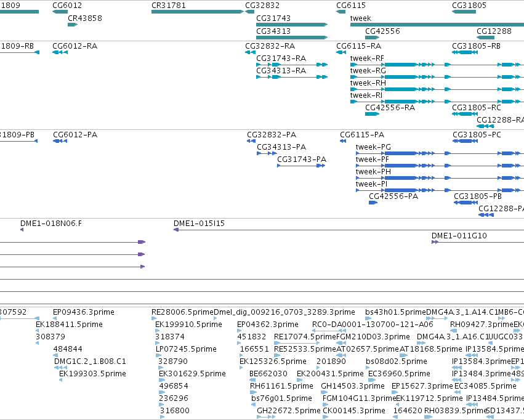Viewport: 524px width, 420px height.
Task: Click EST EP04362.3prime
Action: click(x=239, y=331)
